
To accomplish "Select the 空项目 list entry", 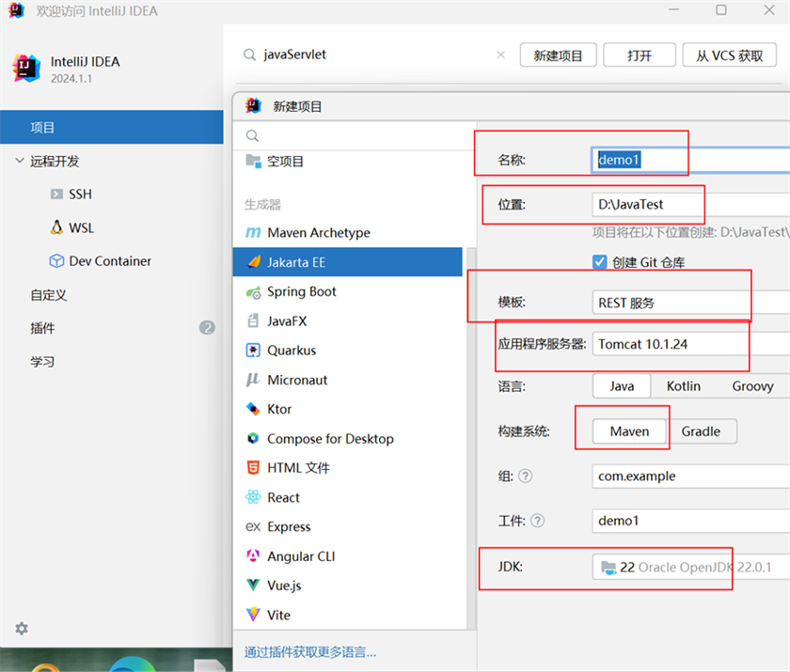I will (x=347, y=161).
